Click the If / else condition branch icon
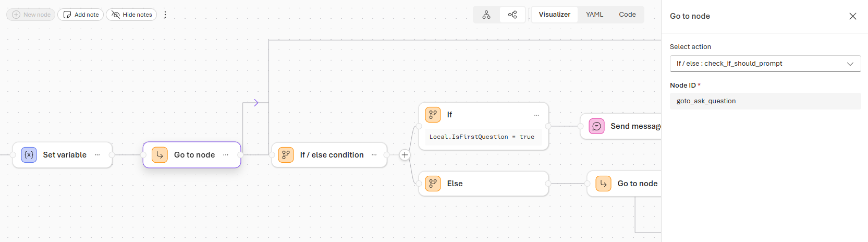868x242 pixels. coord(286,155)
